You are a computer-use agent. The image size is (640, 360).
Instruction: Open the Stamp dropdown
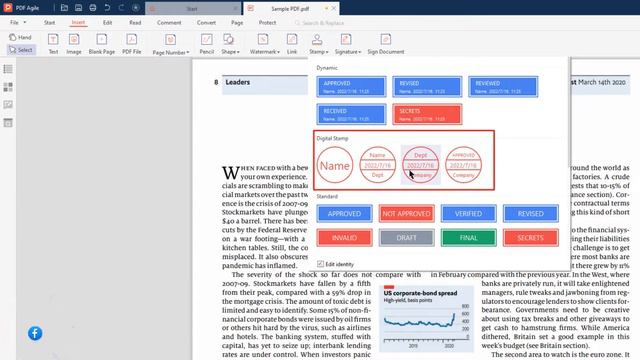[x=318, y=44]
